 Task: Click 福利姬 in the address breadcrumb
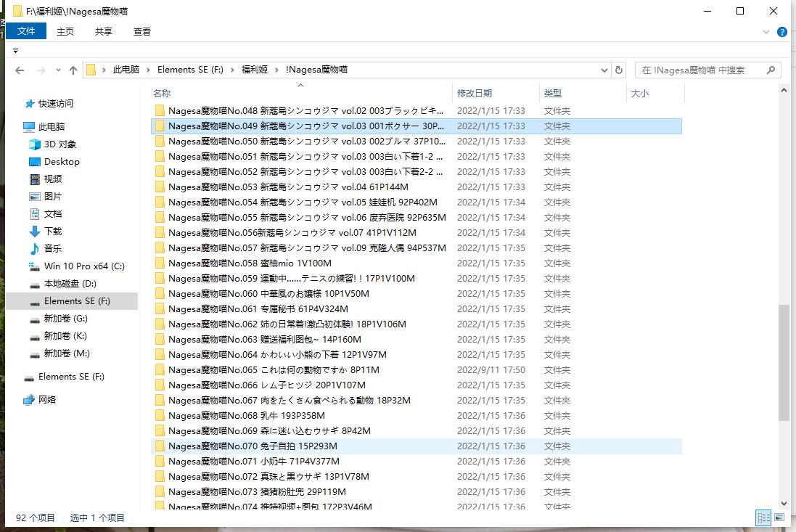pyautogui.click(x=255, y=70)
